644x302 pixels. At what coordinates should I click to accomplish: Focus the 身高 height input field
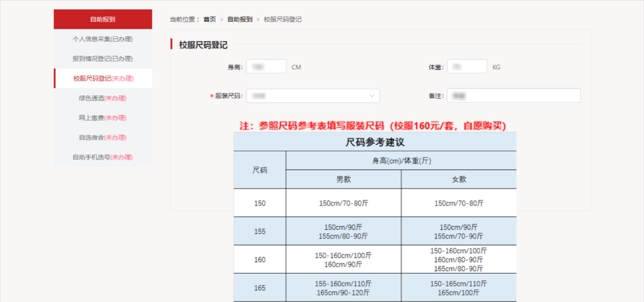click(266, 67)
